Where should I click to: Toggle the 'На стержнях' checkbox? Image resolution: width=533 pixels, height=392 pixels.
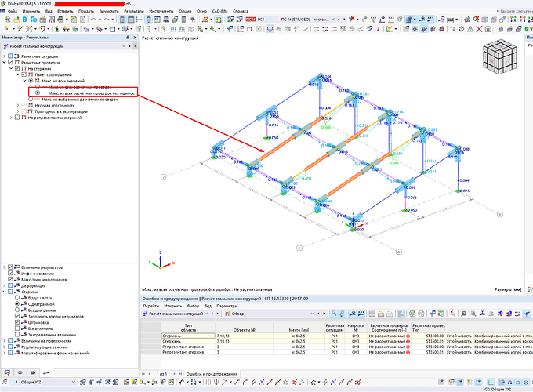pyautogui.click(x=17, y=68)
